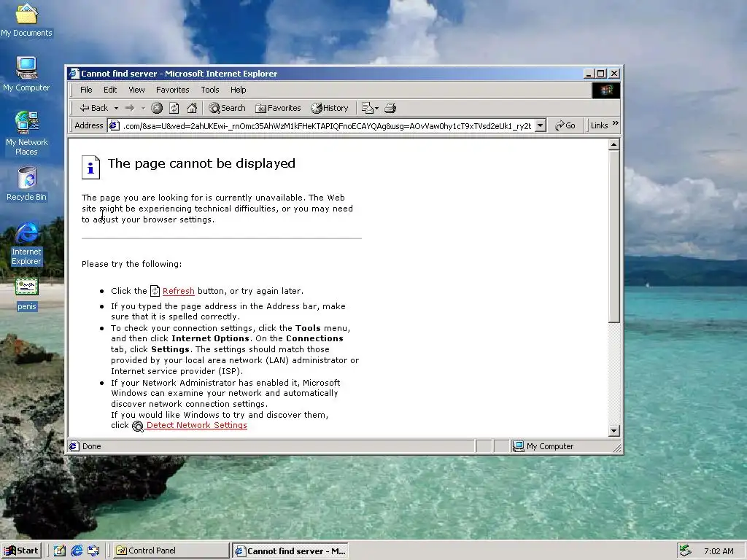Open the Favorites menu

click(x=172, y=90)
